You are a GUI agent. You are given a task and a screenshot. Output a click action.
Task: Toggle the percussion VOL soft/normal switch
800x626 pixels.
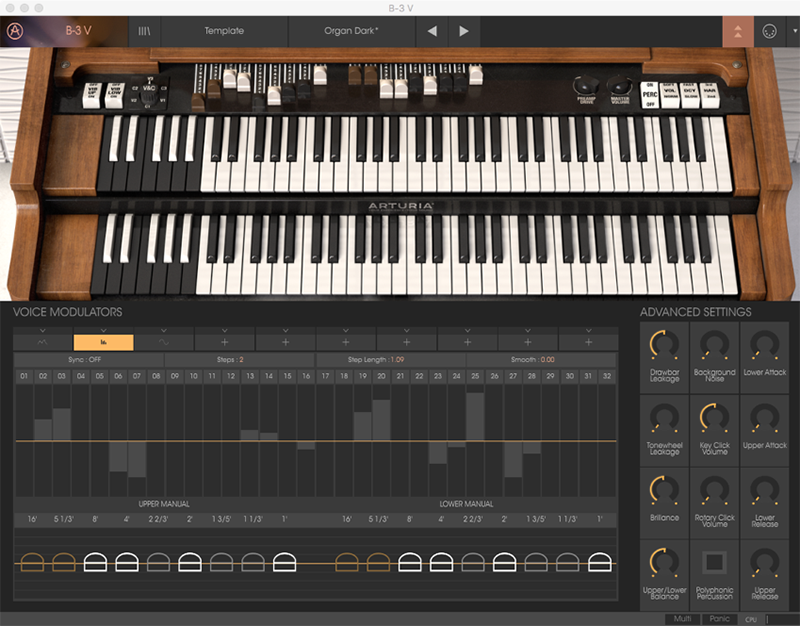pyautogui.click(x=670, y=94)
